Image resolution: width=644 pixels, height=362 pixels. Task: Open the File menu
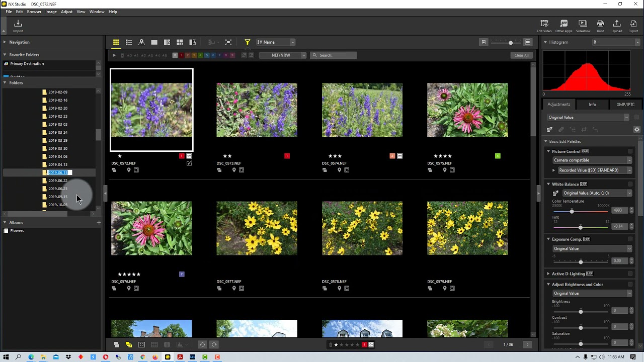[x=9, y=12]
